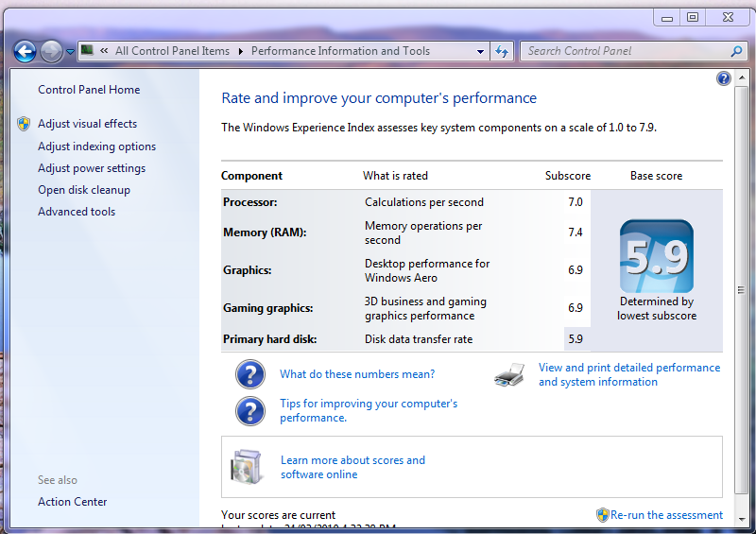
Task: View and print detailed performance information
Action: click(x=629, y=375)
